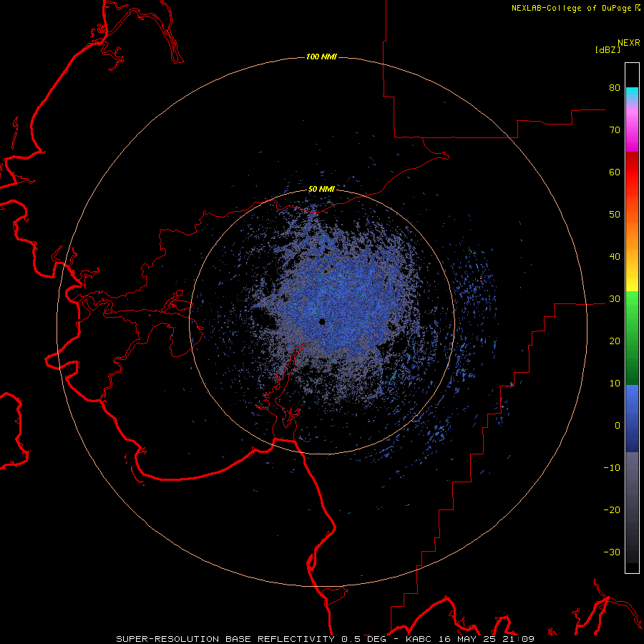
Task: Click the product title caption at bottom
Action: 326,639
